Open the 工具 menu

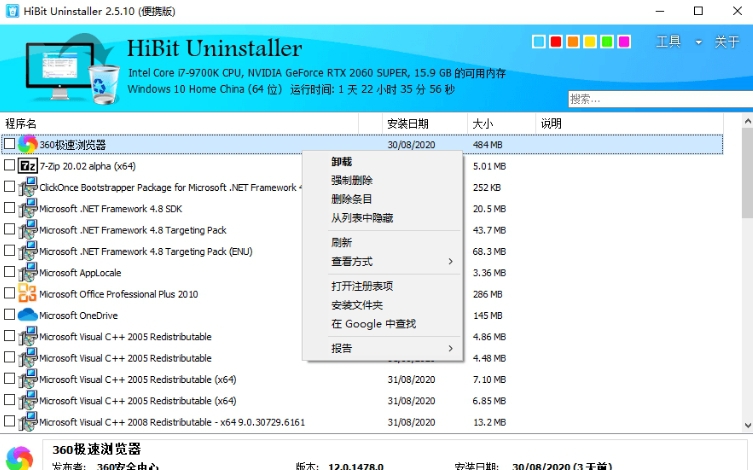pyautogui.click(x=668, y=42)
